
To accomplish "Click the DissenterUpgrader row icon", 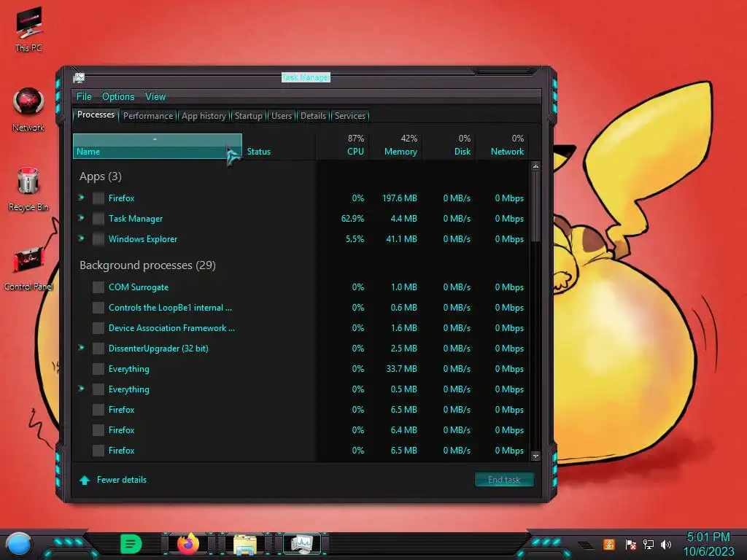I will click(x=98, y=349).
